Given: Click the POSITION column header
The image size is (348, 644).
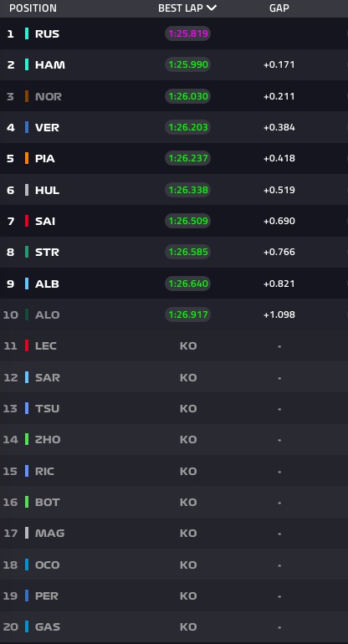Looking at the screenshot, I should point(33,8).
